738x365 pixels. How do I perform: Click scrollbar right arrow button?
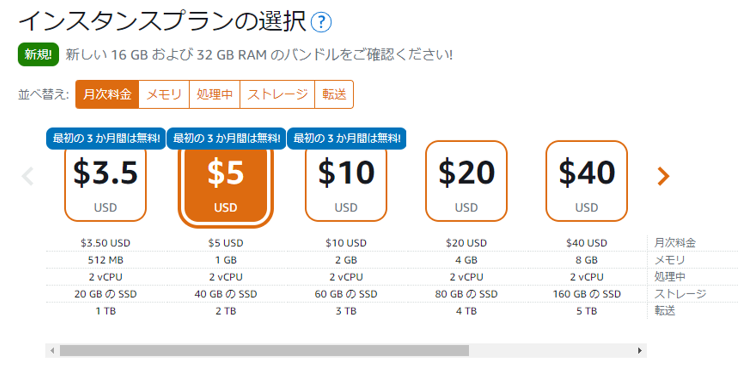pyautogui.click(x=640, y=350)
